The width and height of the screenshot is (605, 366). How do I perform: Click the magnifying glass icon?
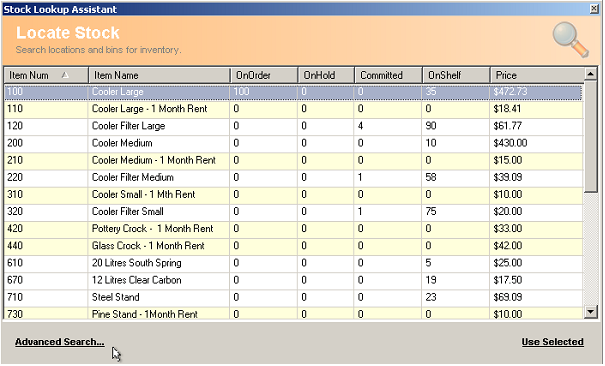pyautogui.click(x=570, y=40)
